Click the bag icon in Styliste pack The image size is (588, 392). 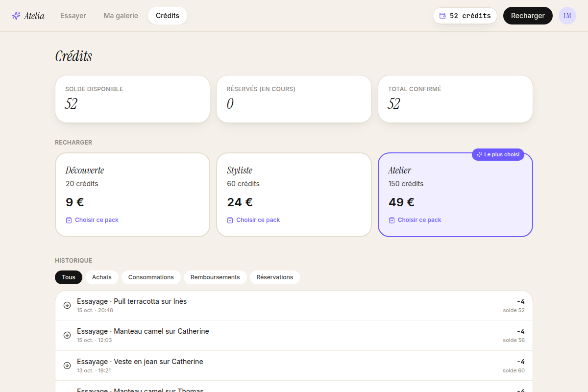(230, 220)
